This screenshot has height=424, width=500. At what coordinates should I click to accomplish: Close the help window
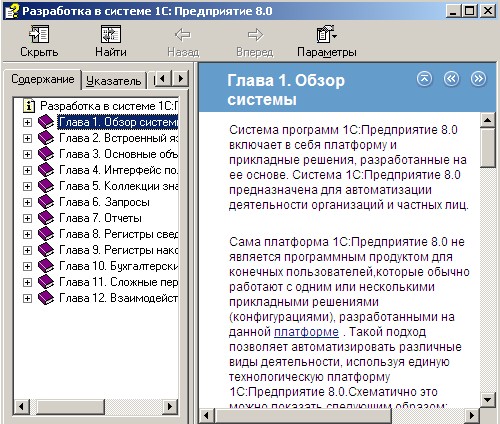pos(488,11)
